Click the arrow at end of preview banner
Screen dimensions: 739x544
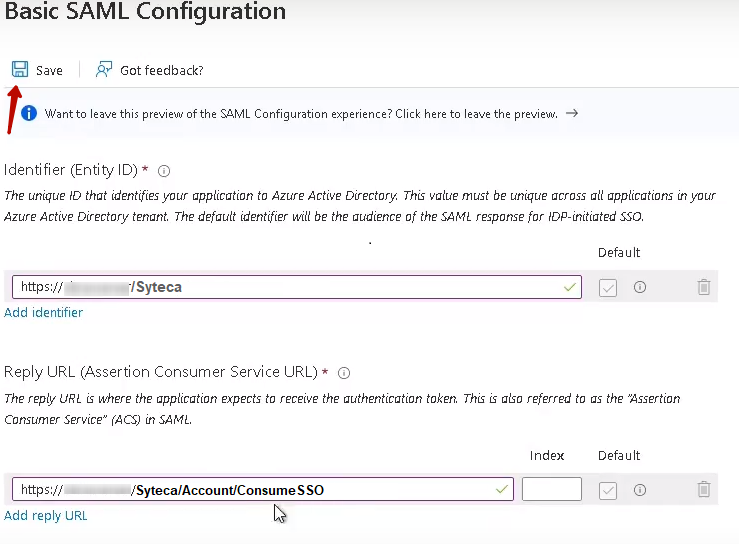572,114
